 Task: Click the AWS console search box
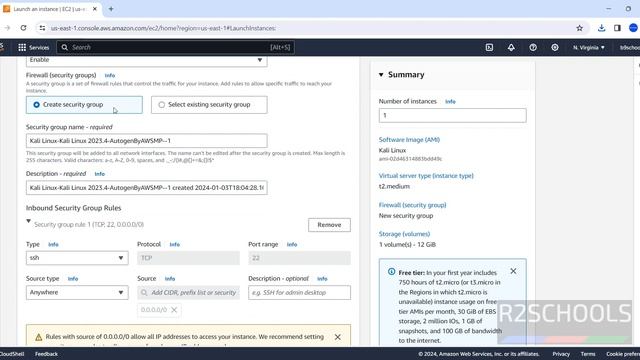(x=176, y=47)
